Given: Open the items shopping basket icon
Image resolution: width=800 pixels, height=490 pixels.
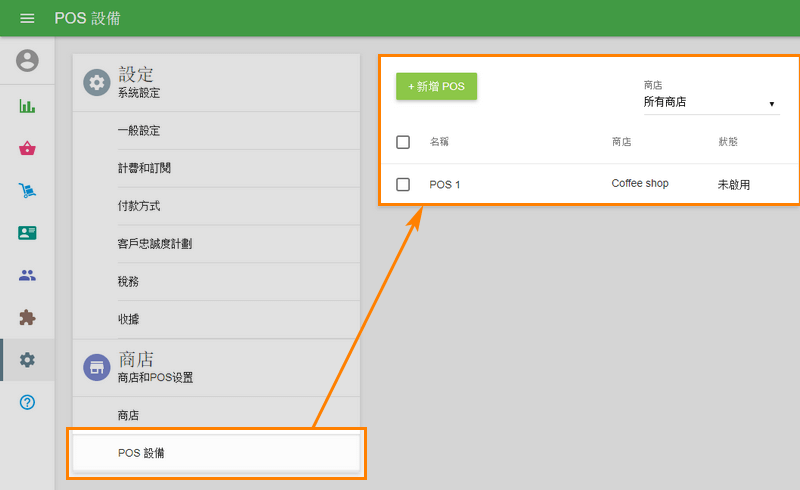Looking at the screenshot, I should [27, 149].
